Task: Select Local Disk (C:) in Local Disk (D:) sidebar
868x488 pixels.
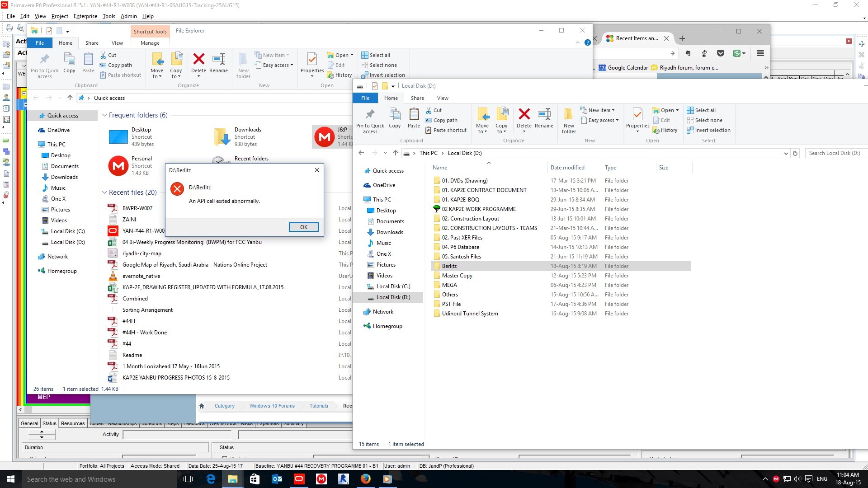Action: [x=393, y=286]
